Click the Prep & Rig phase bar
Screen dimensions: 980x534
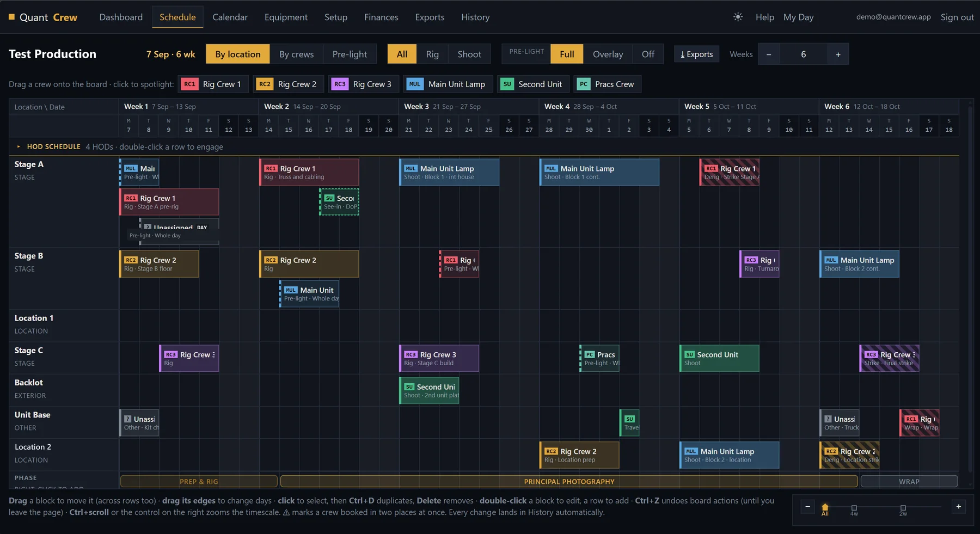click(199, 481)
